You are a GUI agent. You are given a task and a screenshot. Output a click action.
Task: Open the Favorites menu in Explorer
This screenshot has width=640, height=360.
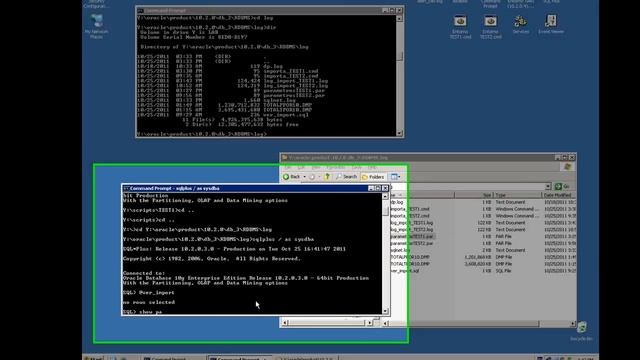336,167
